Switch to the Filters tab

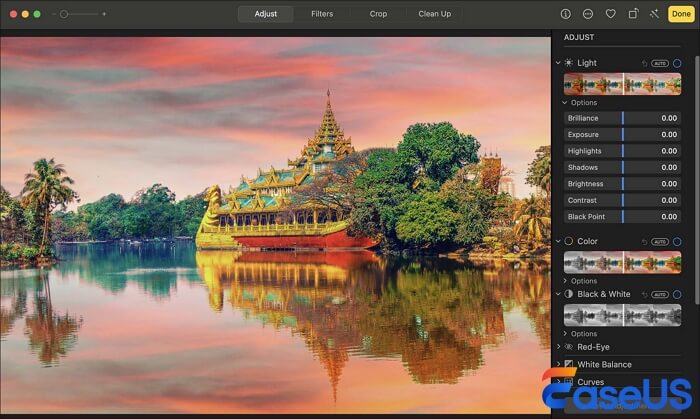(x=322, y=14)
